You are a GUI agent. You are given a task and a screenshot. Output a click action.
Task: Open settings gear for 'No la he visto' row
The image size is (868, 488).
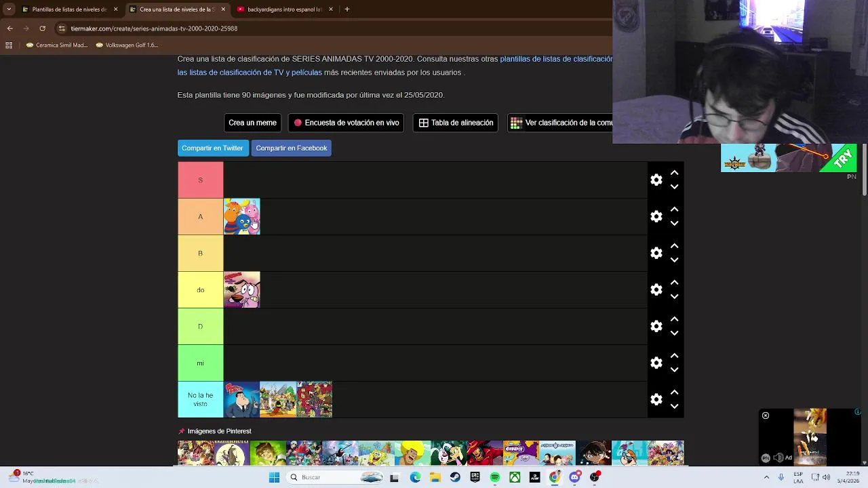[656, 399]
